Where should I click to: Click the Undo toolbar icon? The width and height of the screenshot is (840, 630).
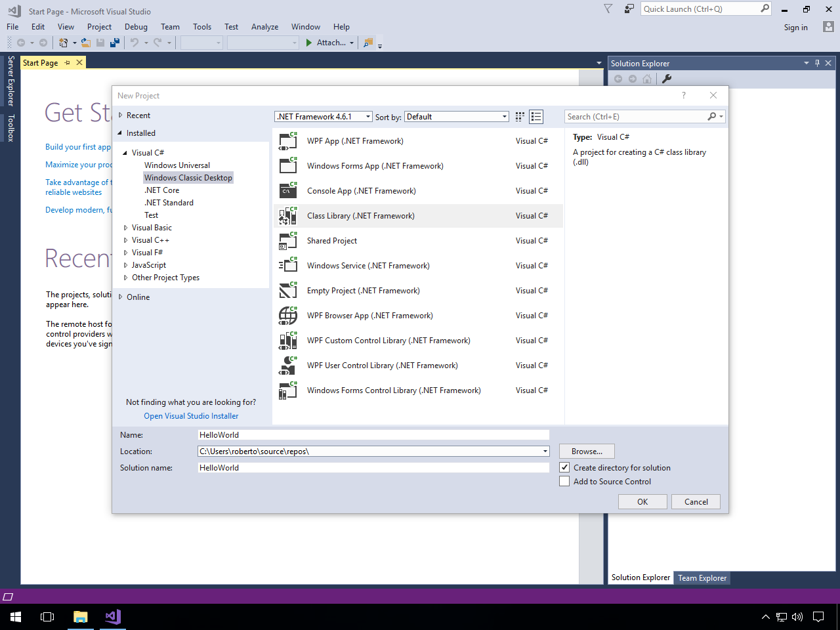pyautogui.click(x=135, y=43)
